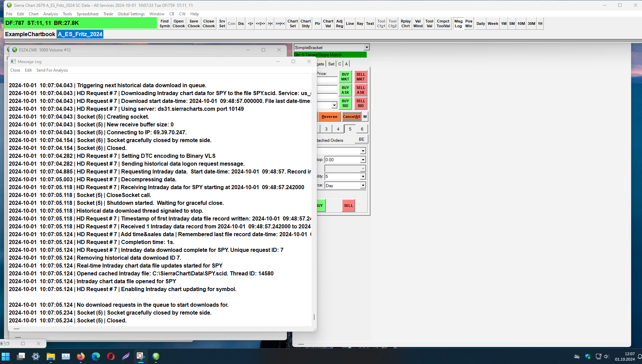This screenshot has width=642, height=364.
Task: Switch to the A_ES_Fritz_2024 tab
Action: 80,34
